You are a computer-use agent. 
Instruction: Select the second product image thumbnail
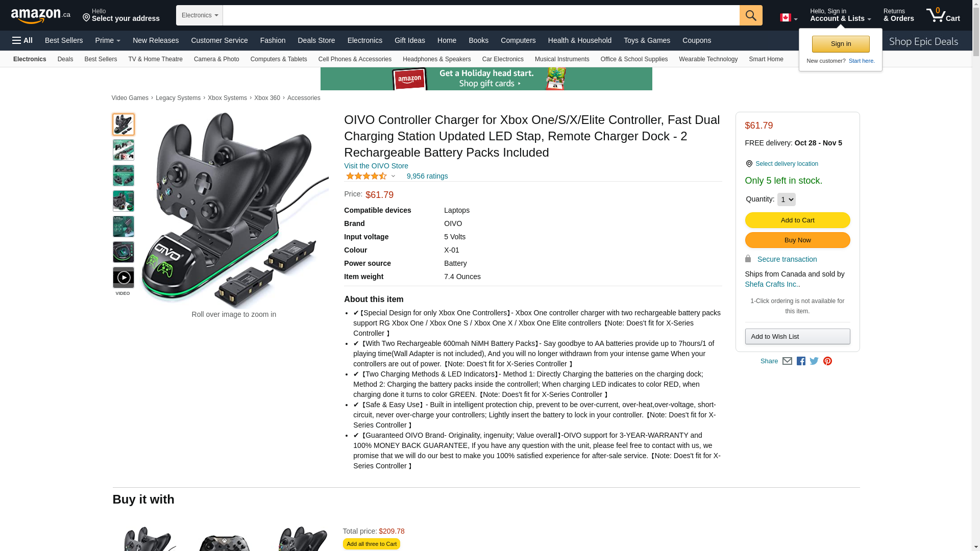coord(124,150)
